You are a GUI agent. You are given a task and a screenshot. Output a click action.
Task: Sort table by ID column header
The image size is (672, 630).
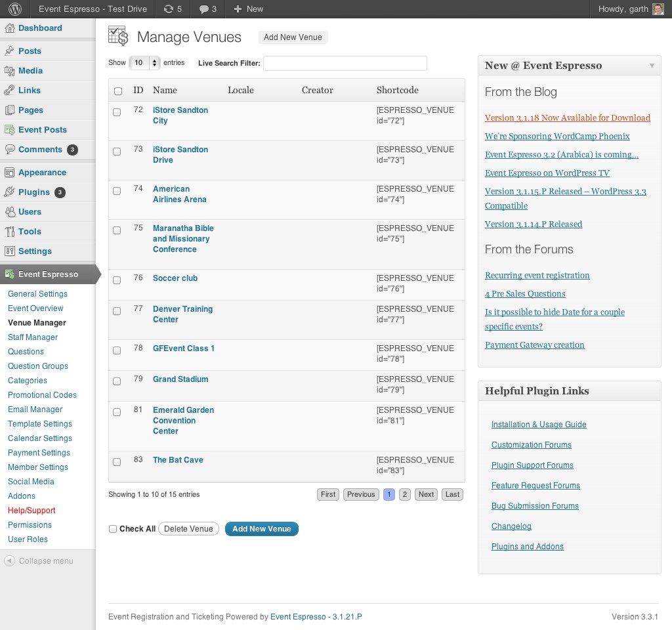138,90
